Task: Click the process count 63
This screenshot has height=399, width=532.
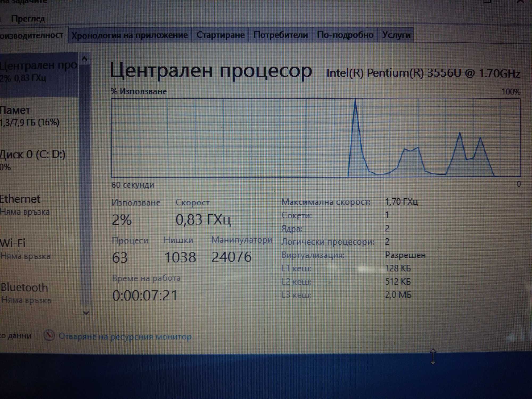Action: tap(120, 257)
